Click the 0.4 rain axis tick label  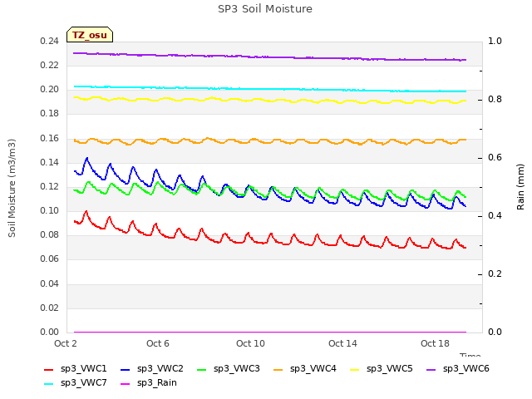click(495, 216)
